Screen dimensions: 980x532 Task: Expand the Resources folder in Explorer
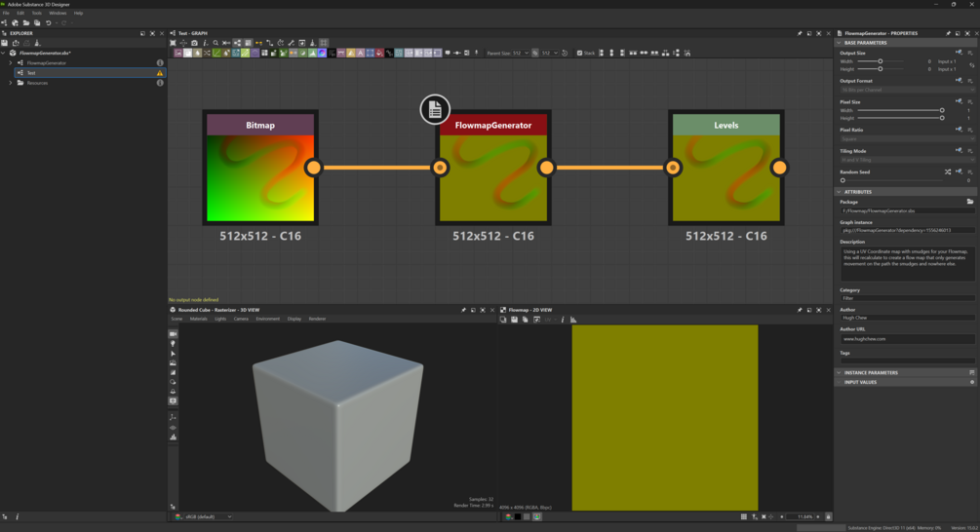(x=10, y=83)
